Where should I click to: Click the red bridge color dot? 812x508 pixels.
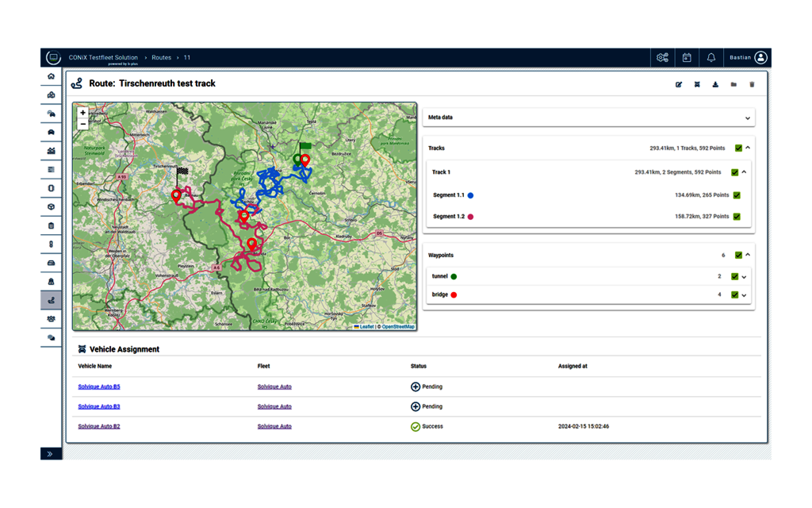[454, 295]
